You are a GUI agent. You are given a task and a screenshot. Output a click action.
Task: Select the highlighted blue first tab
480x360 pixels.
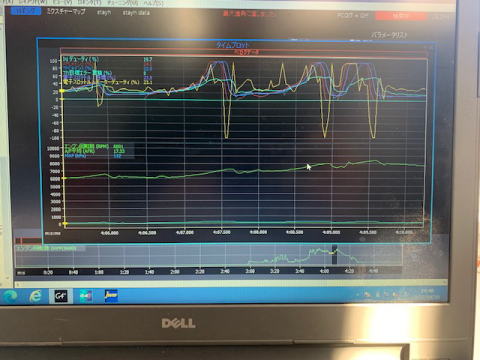tap(26, 11)
